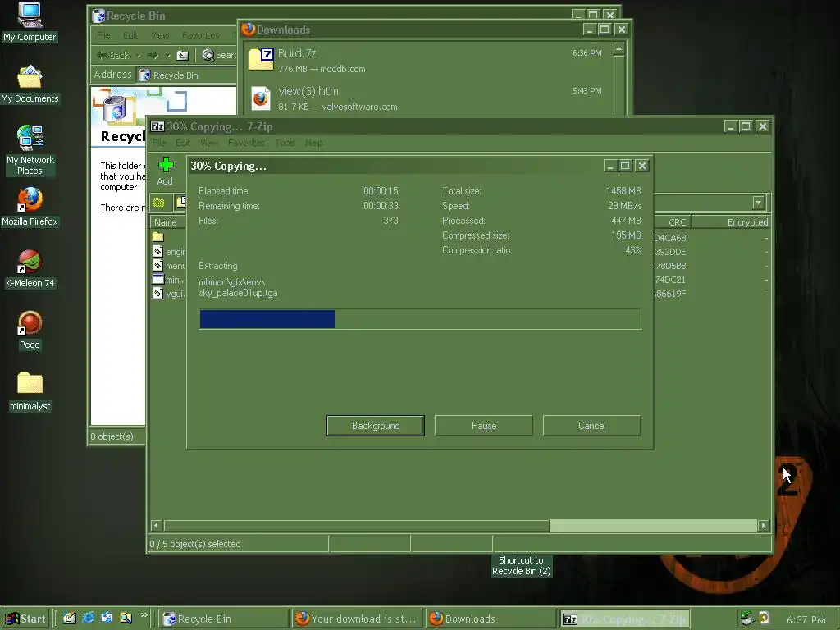Click the Recycle Bin address field

(186, 75)
